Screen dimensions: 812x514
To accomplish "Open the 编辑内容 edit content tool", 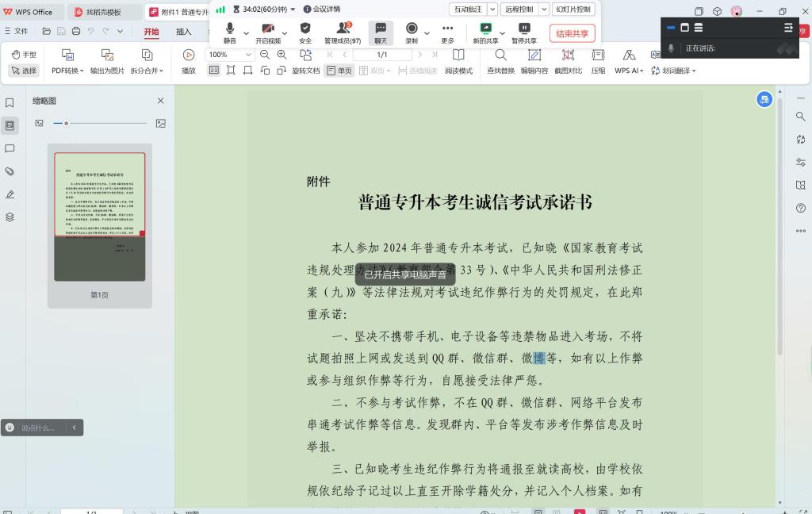I will click(534, 60).
